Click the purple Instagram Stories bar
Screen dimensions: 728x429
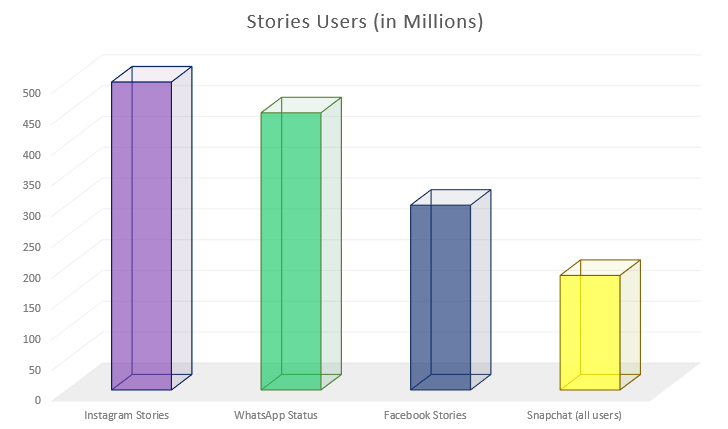[x=141, y=235]
